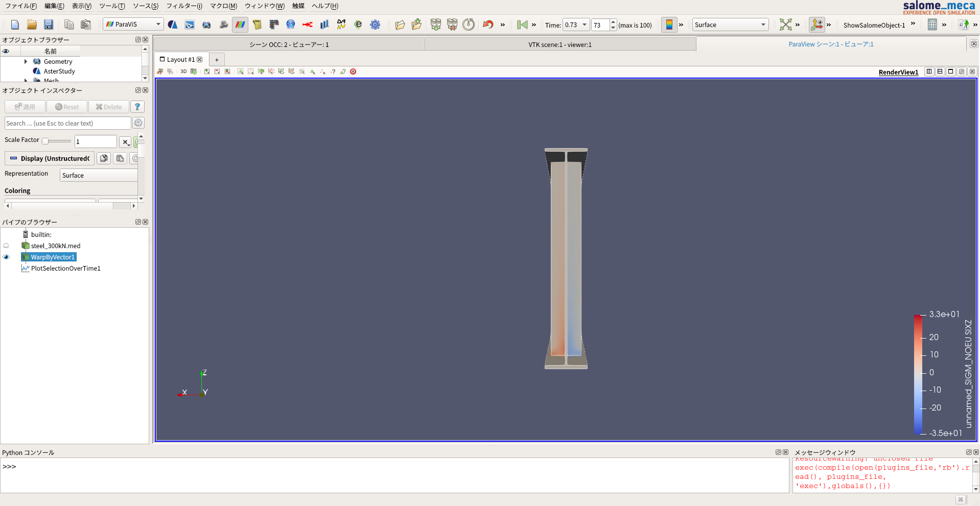Activate the AsterStudy module icon
Image resolution: width=980 pixels, height=506 pixels.
point(173,25)
